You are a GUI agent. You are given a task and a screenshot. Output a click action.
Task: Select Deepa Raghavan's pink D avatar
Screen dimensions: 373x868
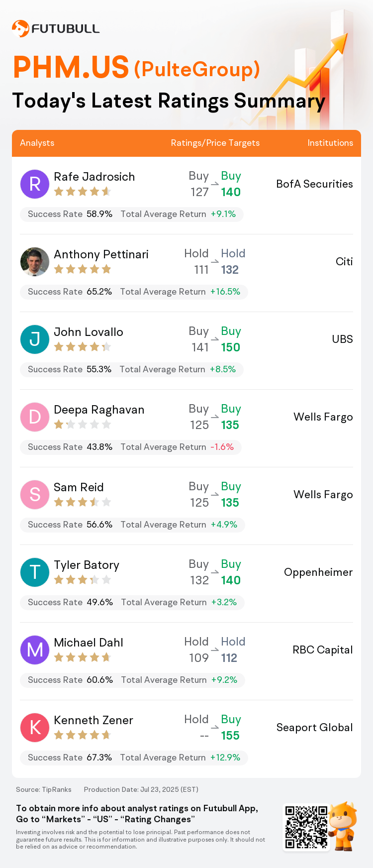click(x=35, y=417)
